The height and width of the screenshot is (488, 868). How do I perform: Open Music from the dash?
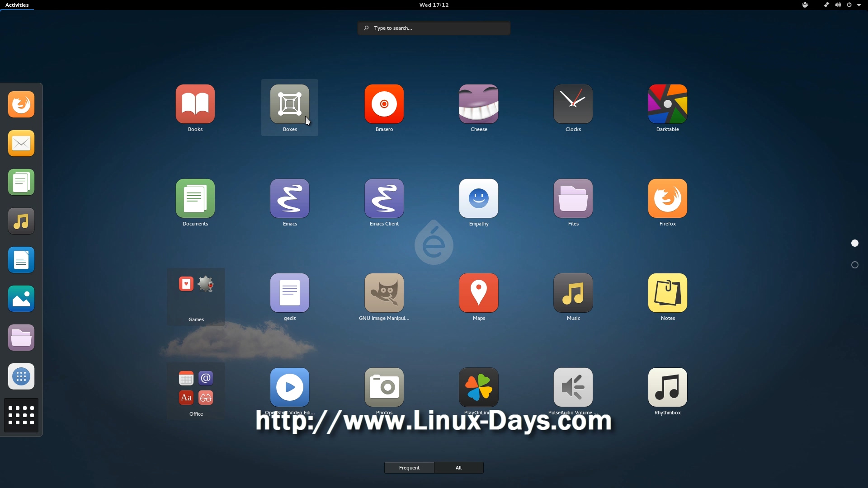[21, 221]
